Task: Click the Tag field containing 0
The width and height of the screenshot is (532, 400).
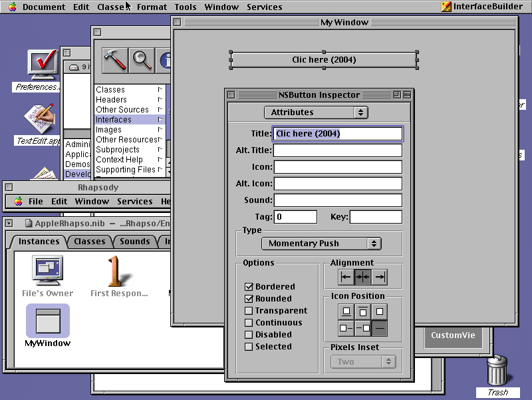Action: pyautogui.click(x=295, y=216)
